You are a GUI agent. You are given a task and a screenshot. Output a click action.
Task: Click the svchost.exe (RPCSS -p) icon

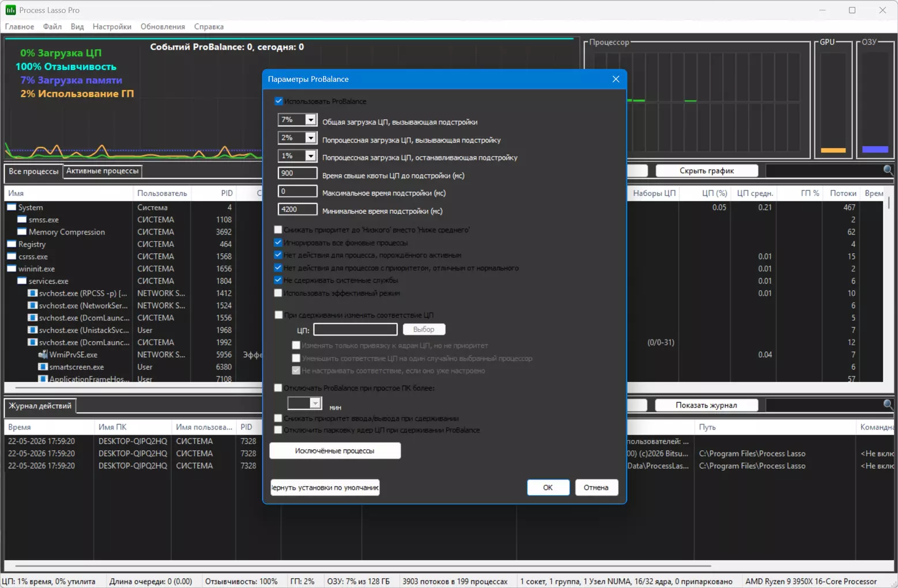click(x=33, y=293)
